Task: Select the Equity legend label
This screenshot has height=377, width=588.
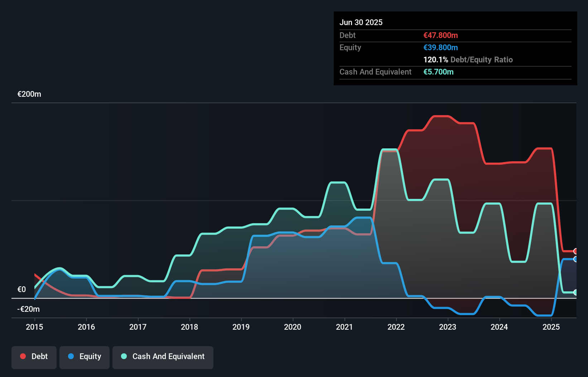Action: tap(90, 356)
